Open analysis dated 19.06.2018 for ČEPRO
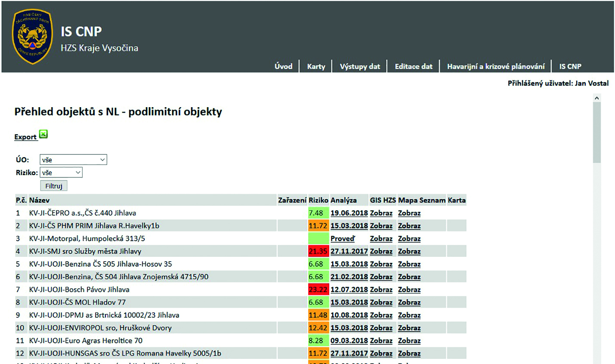Image resolution: width=615 pixels, height=364 pixels. point(349,213)
